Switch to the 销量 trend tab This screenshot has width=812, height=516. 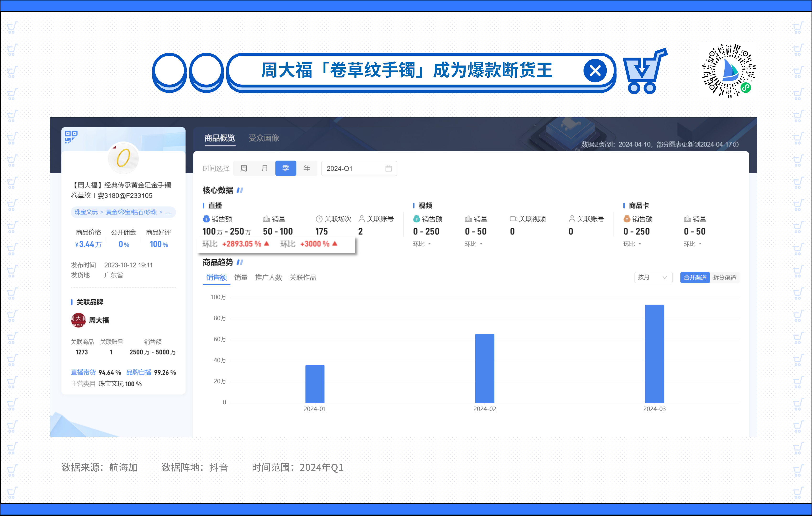click(241, 277)
